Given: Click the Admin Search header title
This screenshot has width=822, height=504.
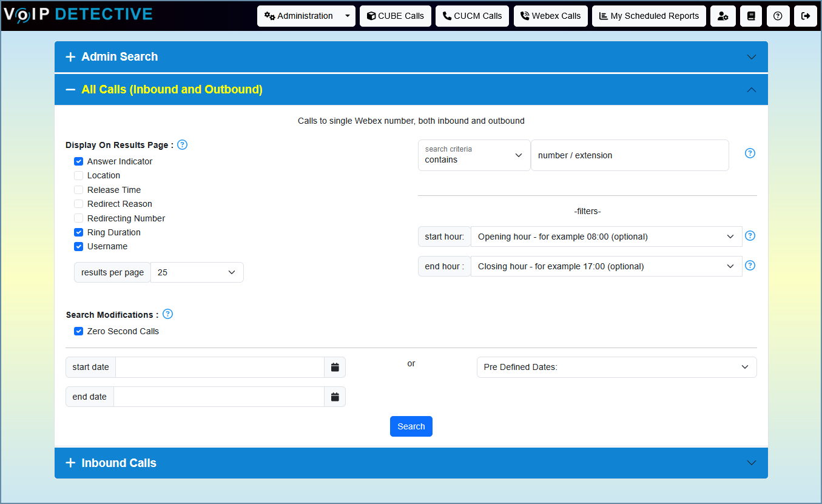Looking at the screenshot, I should pyautogui.click(x=120, y=57).
